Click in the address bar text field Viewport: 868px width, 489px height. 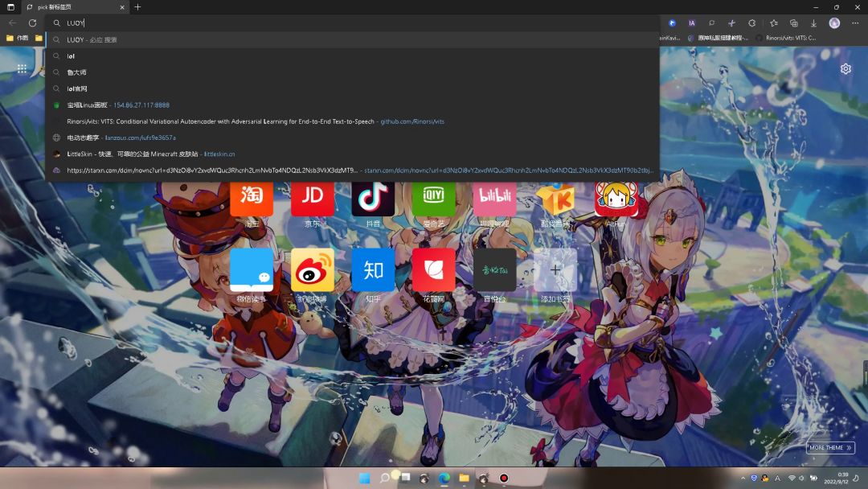point(353,23)
